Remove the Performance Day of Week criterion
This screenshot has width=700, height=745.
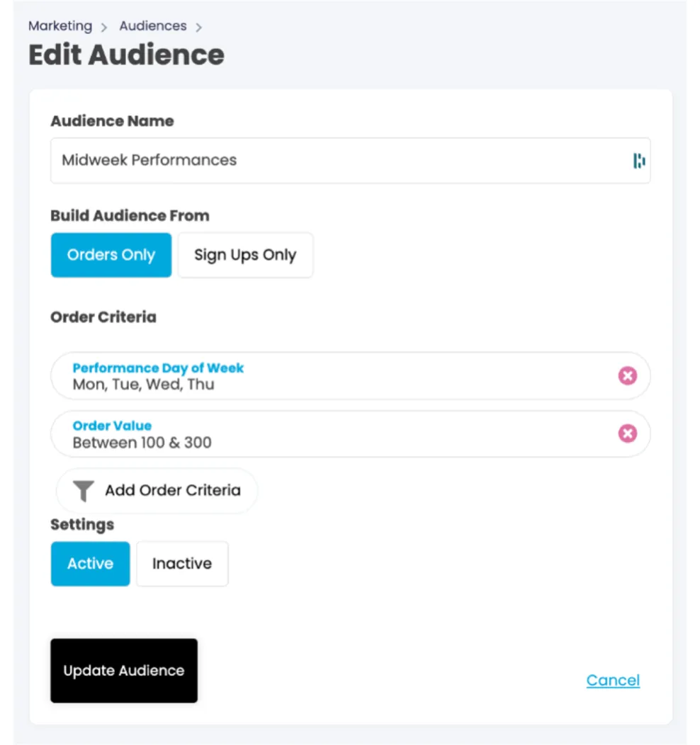click(628, 376)
